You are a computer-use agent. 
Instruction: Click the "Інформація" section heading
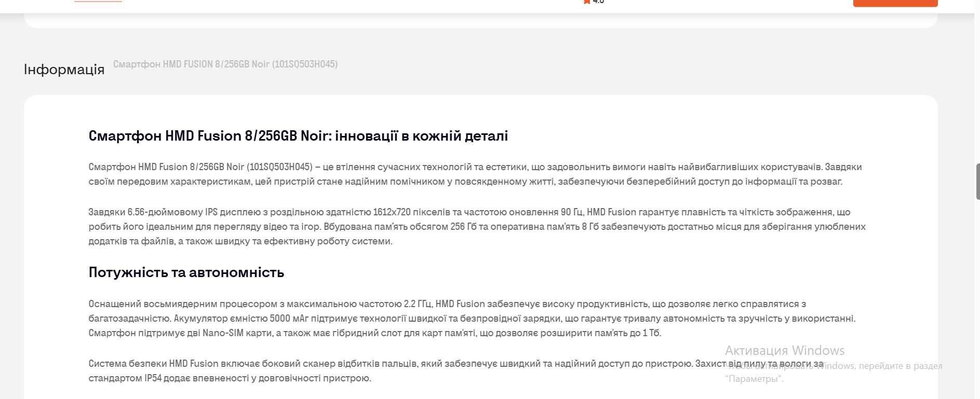64,69
